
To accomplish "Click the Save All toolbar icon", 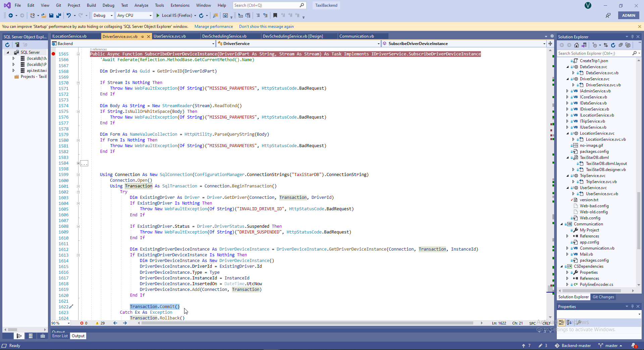I will point(59,15).
